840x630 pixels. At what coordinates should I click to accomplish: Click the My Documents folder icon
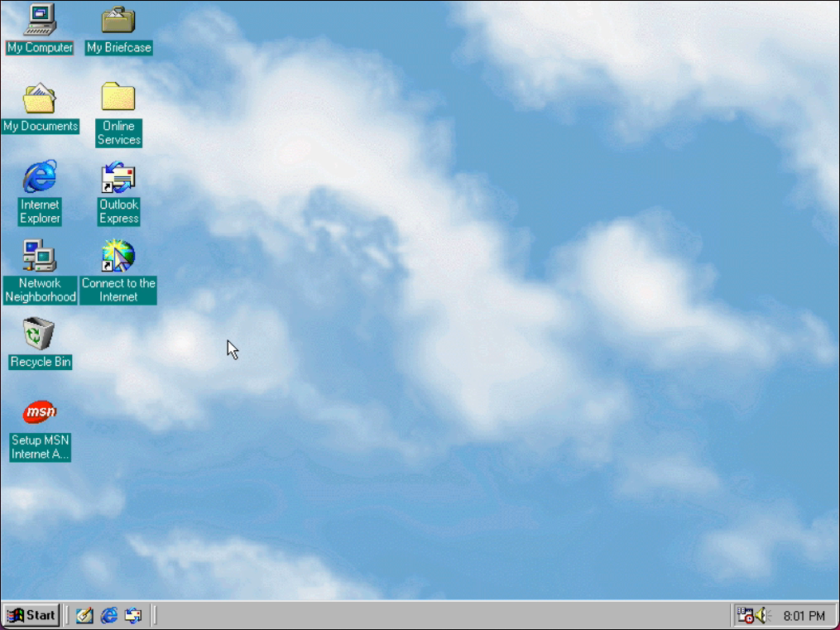tap(40, 98)
